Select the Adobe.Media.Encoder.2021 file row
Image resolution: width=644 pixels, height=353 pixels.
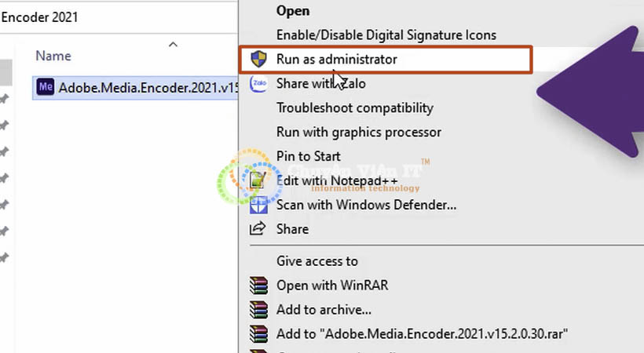pyautogui.click(x=135, y=87)
